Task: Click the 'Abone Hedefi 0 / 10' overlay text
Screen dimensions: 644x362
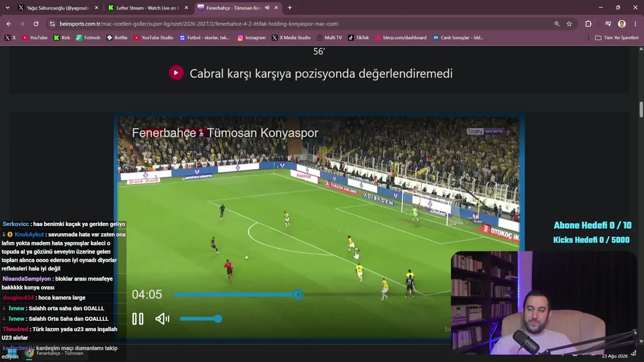Action: (x=592, y=226)
